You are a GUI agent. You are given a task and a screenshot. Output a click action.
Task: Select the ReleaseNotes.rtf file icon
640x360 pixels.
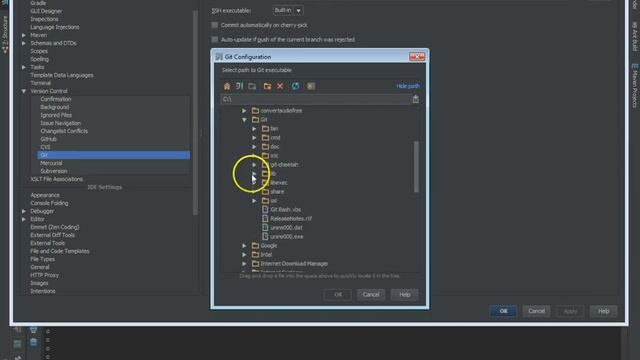265,218
